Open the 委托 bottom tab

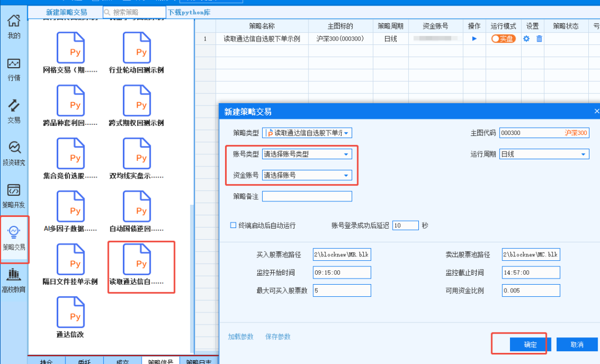click(84, 361)
